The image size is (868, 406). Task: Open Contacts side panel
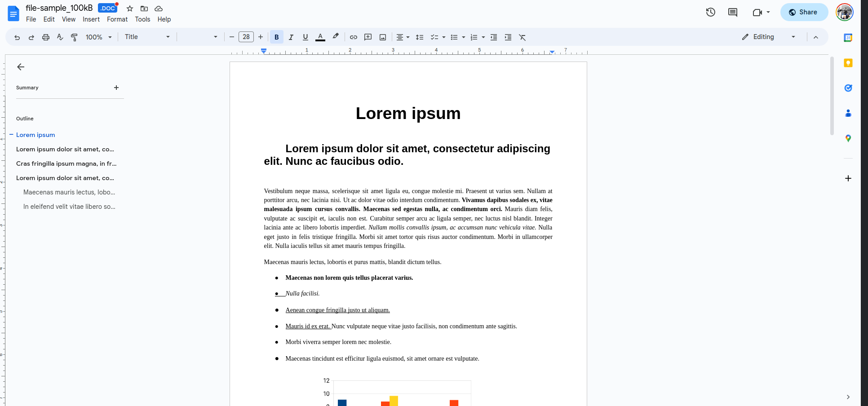click(848, 113)
